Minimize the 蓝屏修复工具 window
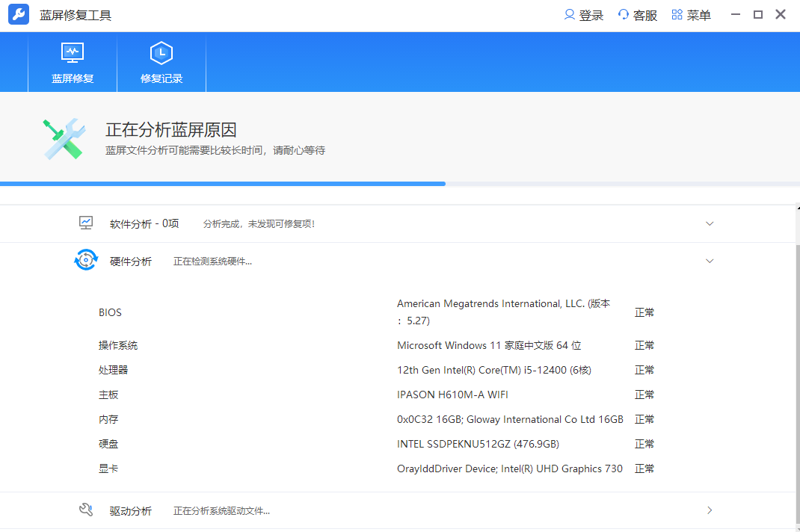Screen dimensions: 800x532 735,14
